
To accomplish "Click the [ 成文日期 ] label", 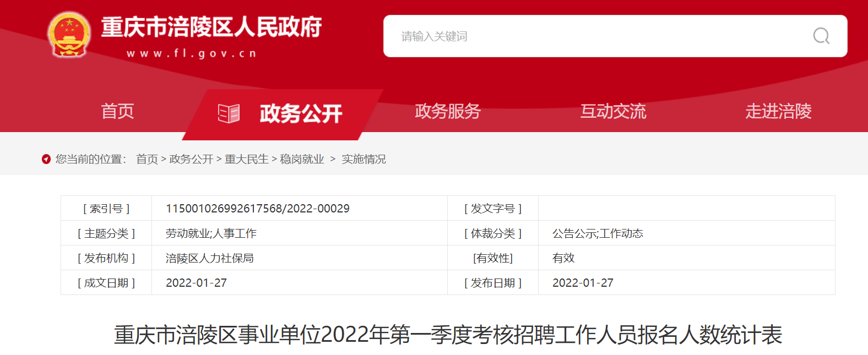I will (106, 283).
